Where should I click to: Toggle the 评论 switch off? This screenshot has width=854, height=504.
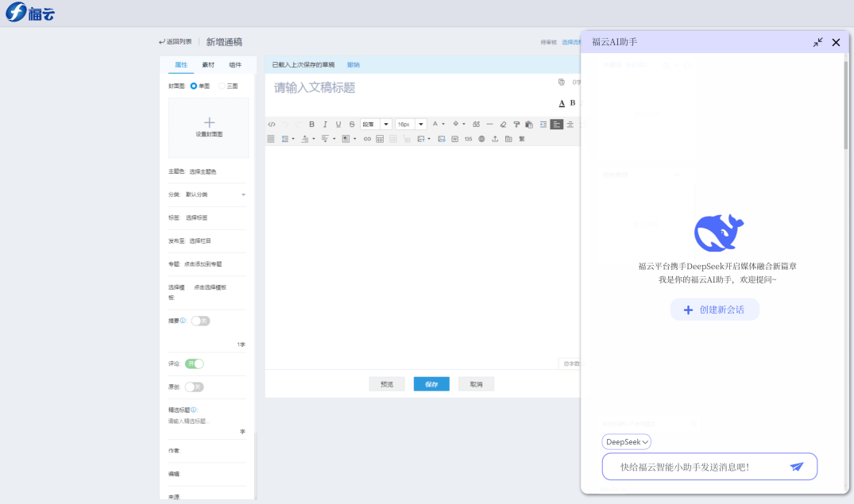pyautogui.click(x=194, y=364)
